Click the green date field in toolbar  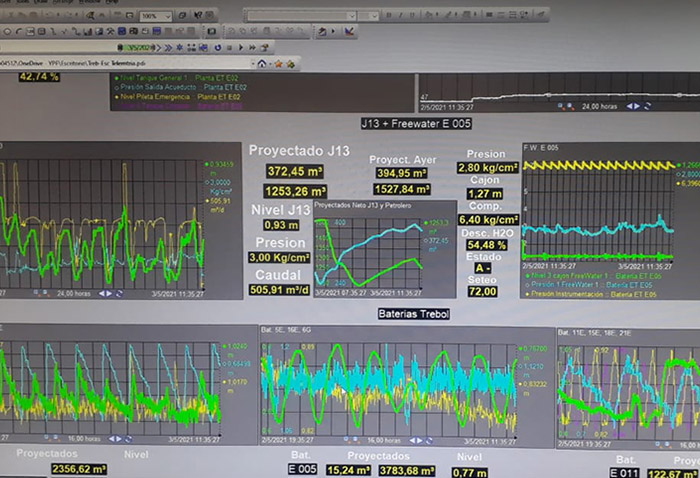(x=139, y=47)
